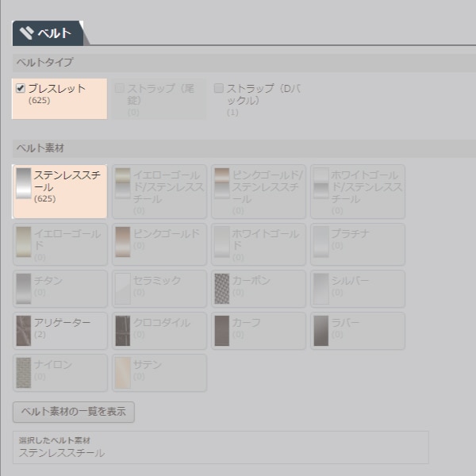Select the チタン material swatch
The image size is (476, 476).
[24, 289]
